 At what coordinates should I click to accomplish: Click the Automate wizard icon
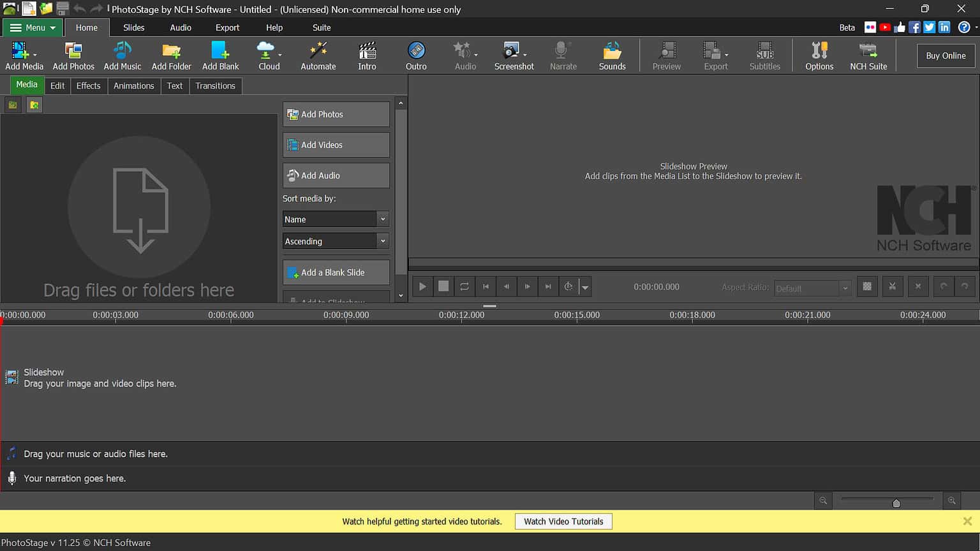click(x=318, y=55)
